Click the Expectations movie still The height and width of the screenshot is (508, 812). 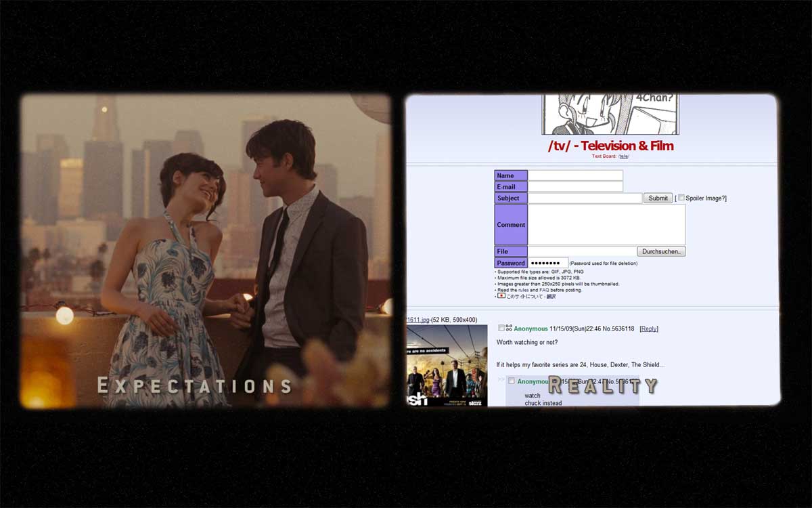tap(206, 251)
